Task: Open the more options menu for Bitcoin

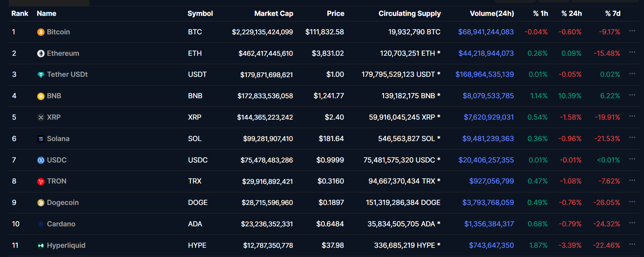Action: tap(632, 31)
